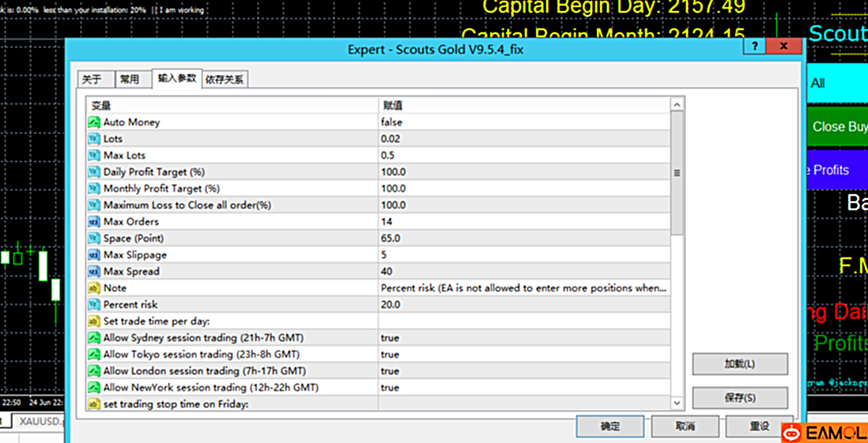The height and width of the screenshot is (443, 868).
Task: Select the Sydney session boolean icon
Action: click(x=93, y=338)
